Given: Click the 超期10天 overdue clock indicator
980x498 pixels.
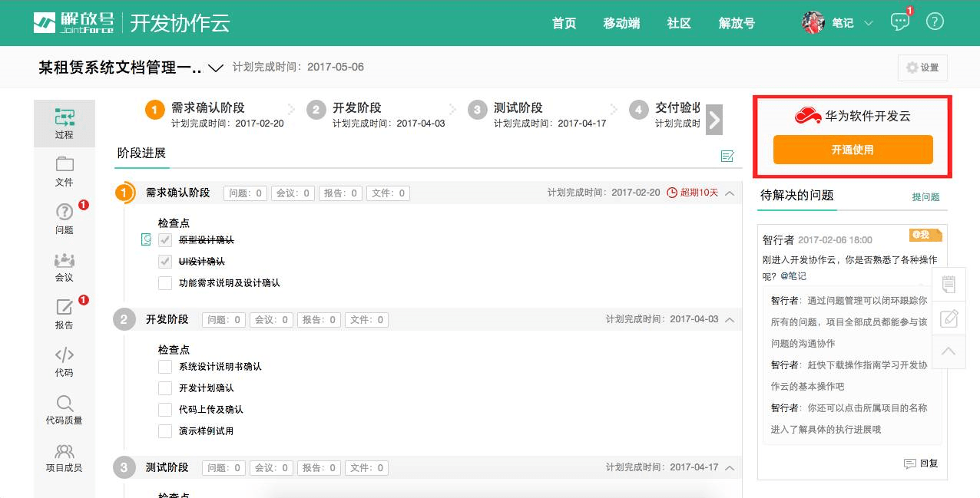Looking at the screenshot, I should (x=692, y=193).
